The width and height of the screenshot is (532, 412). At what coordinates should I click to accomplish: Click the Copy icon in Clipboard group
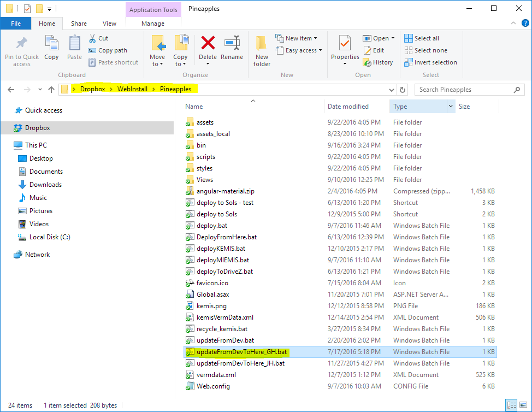tap(51, 48)
